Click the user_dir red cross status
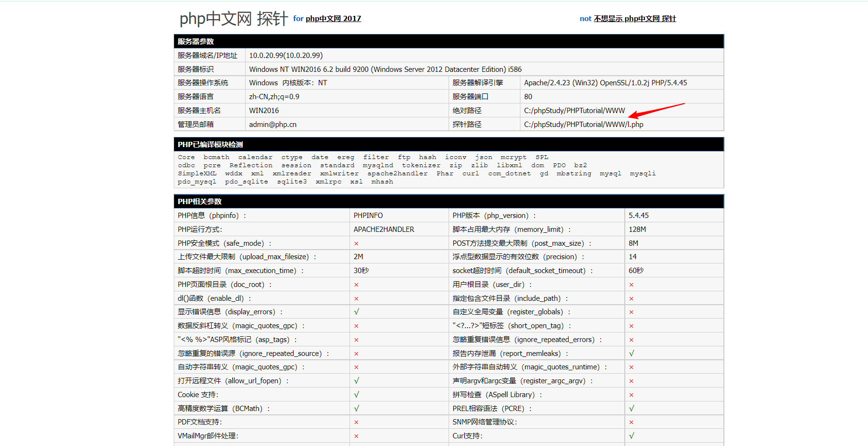868x446 pixels. [631, 285]
